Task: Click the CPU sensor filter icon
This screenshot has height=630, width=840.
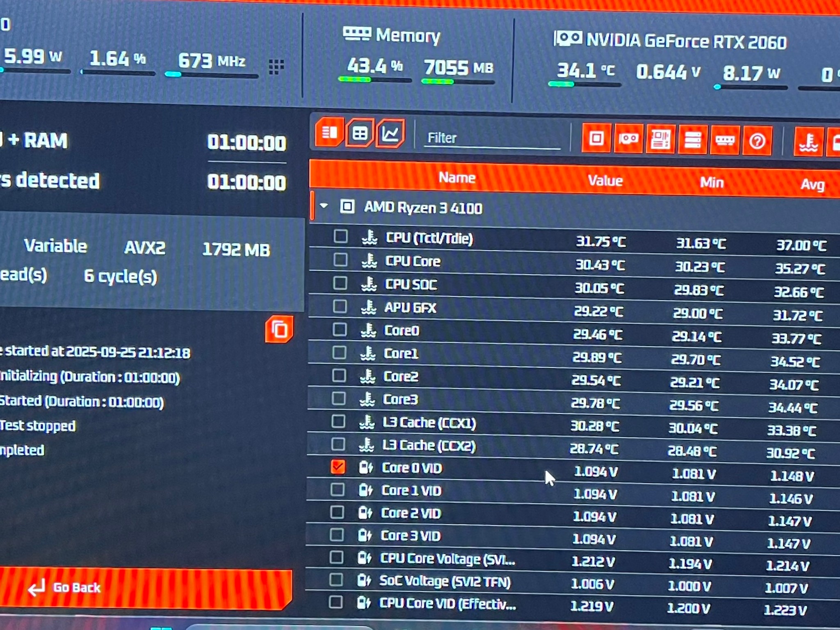Action: (x=596, y=139)
